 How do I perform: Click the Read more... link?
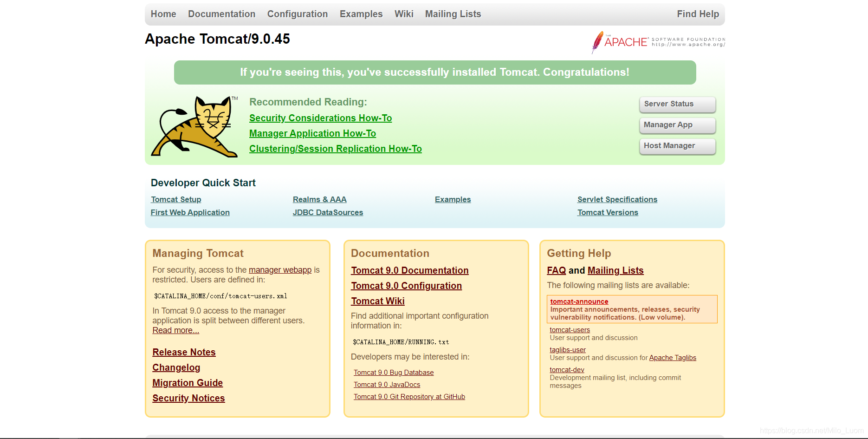[x=175, y=330]
